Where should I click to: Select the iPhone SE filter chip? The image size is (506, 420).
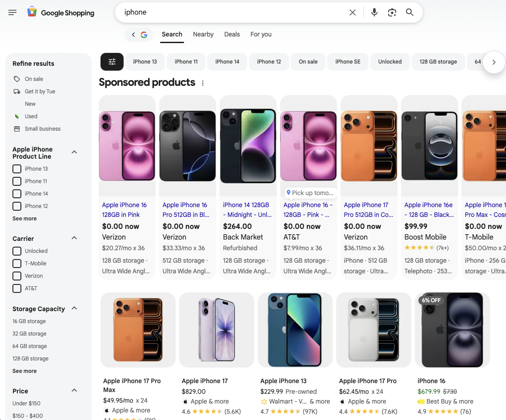[x=348, y=62]
